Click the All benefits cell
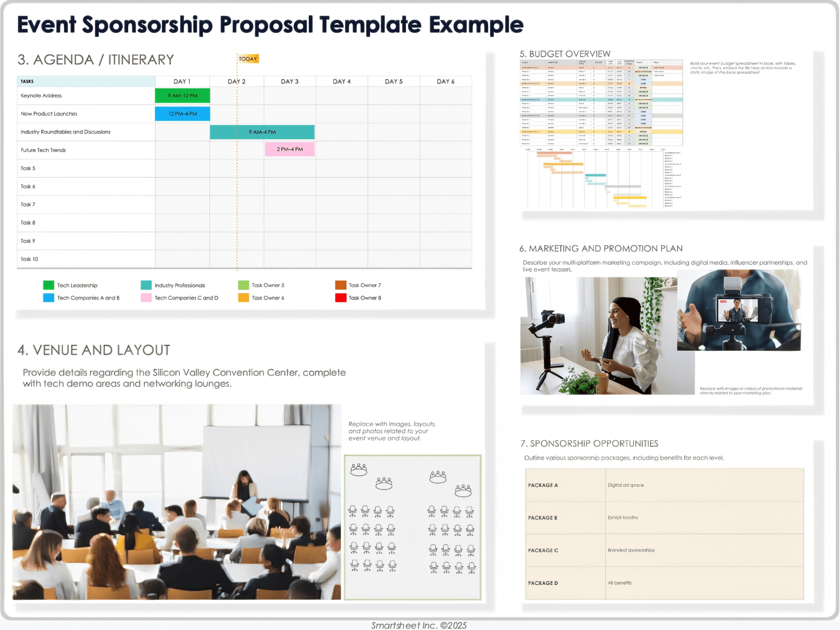The width and height of the screenshot is (840, 630). click(x=705, y=583)
